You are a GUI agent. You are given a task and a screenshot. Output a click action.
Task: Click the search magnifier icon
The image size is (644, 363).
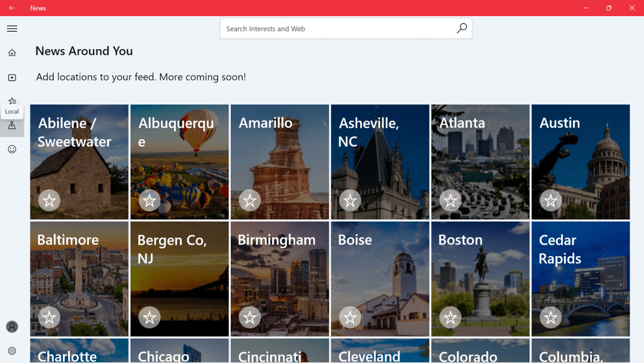(462, 29)
